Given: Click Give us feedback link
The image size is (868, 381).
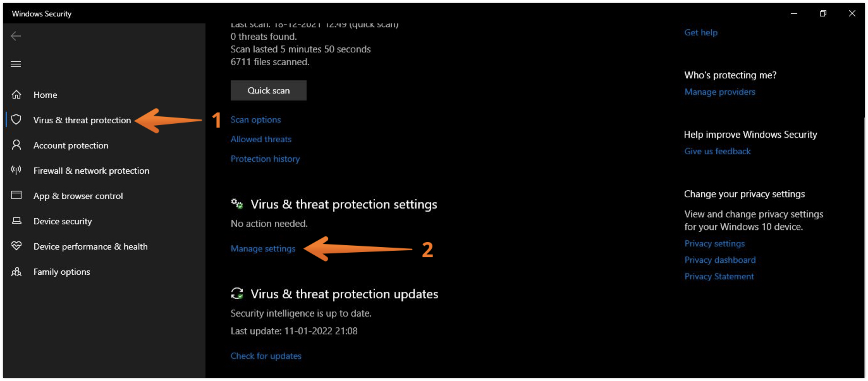Looking at the screenshot, I should point(718,151).
